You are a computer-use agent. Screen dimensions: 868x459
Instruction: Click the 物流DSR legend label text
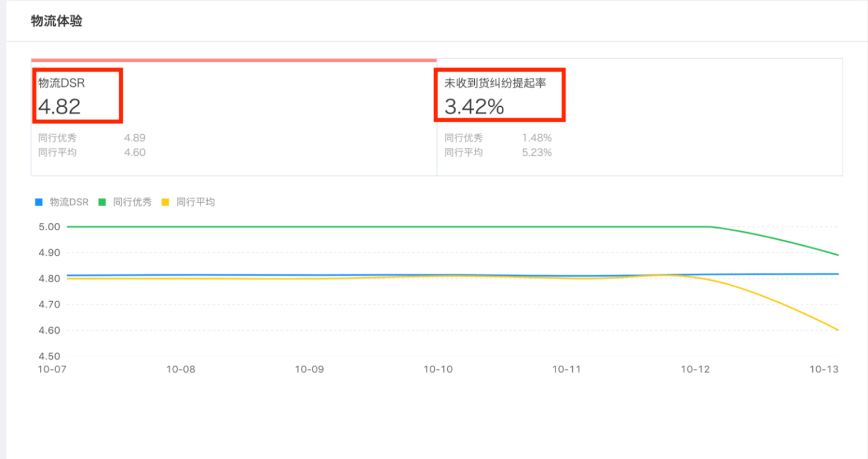tap(69, 202)
